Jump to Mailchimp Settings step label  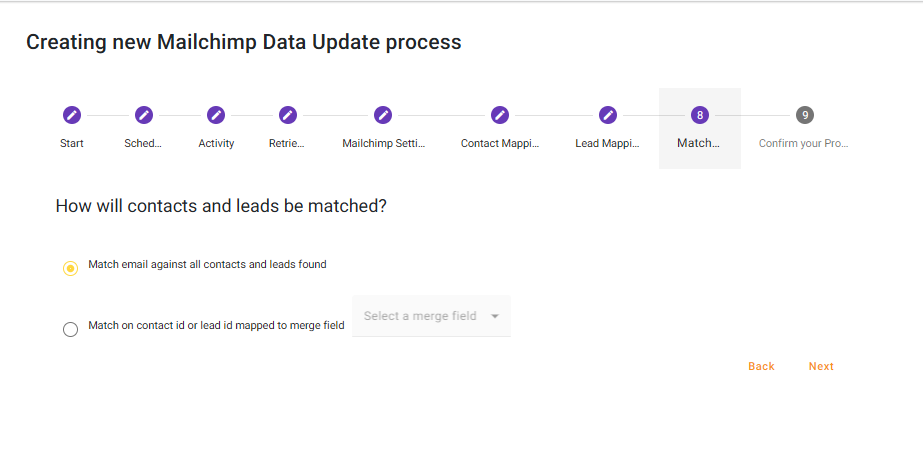[x=383, y=144]
